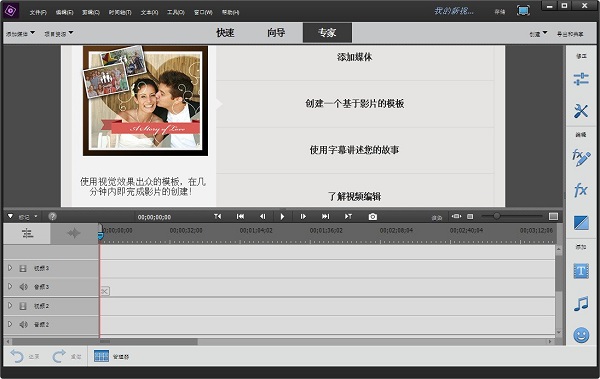Open the Effects fx panel icon
The height and width of the screenshot is (379, 600).
tap(580, 190)
